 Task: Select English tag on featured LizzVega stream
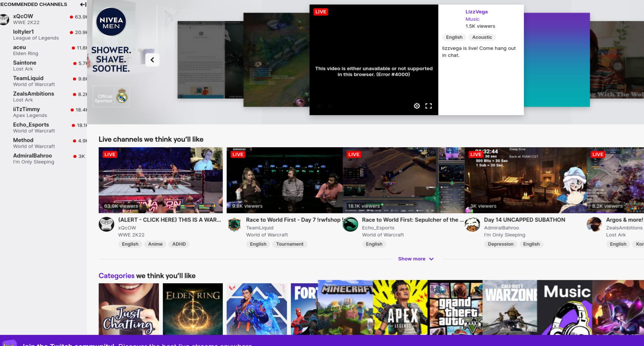tap(454, 37)
